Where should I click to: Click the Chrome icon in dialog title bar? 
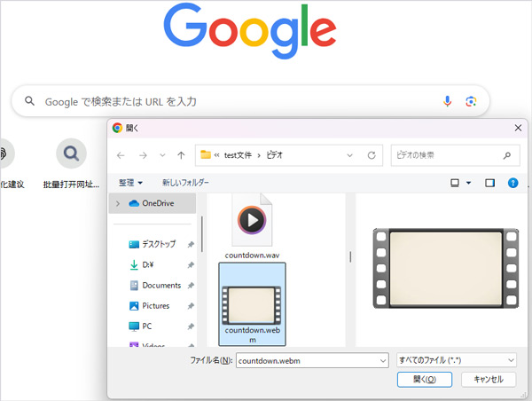coord(117,128)
